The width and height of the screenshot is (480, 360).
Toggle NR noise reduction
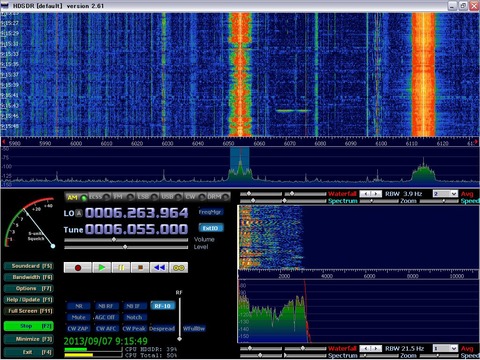[x=79, y=306]
